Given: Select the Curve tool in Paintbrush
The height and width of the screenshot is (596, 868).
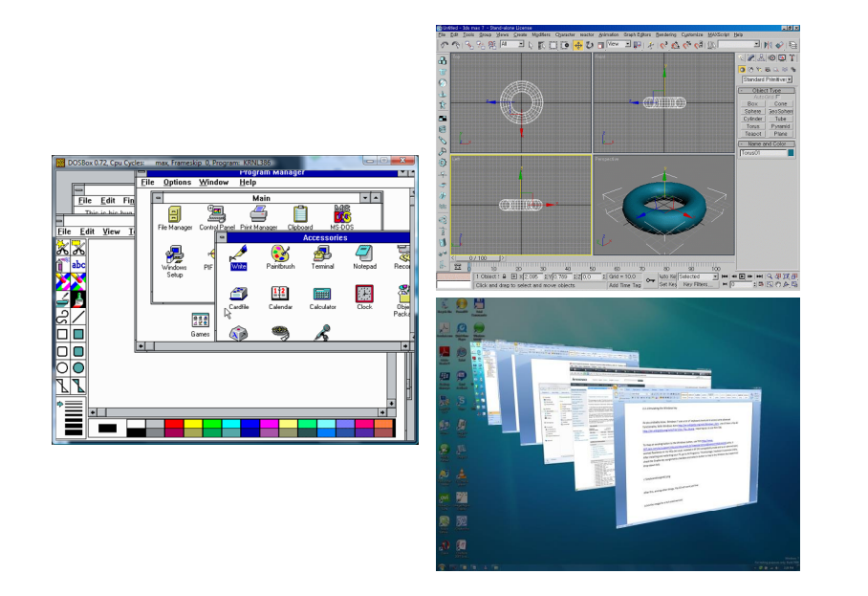Looking at the screenshot, I should (62, 317).
